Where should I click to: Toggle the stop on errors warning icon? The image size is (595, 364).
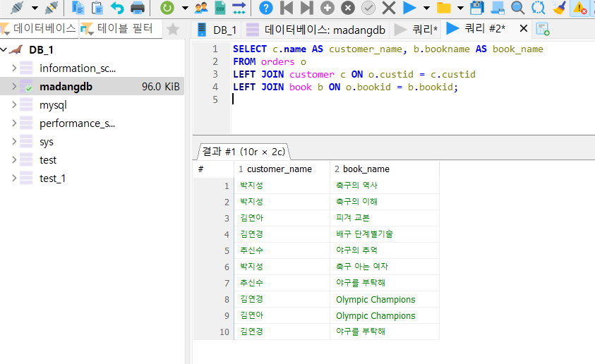coord(579,8)
